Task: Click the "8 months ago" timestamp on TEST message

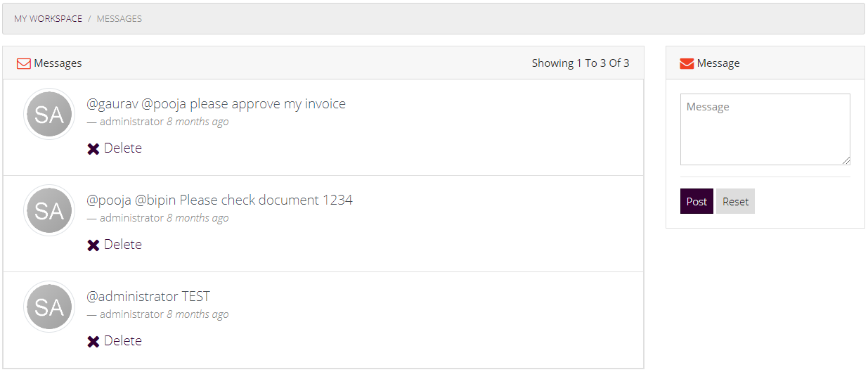Action: (x=197, y=314)
